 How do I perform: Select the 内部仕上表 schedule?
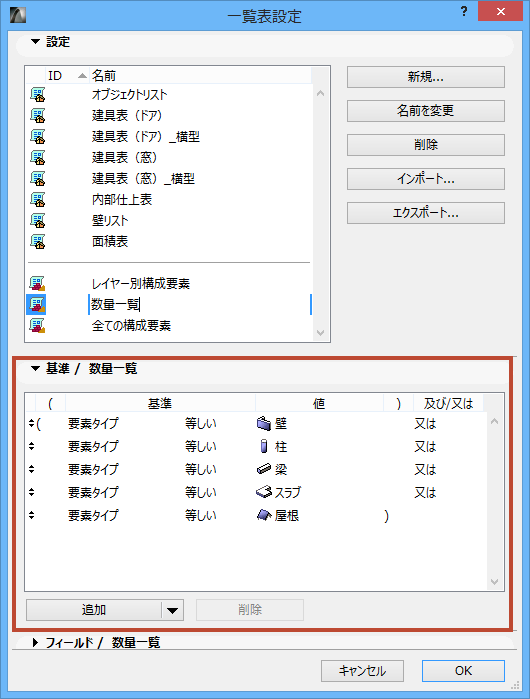(122, 200)
